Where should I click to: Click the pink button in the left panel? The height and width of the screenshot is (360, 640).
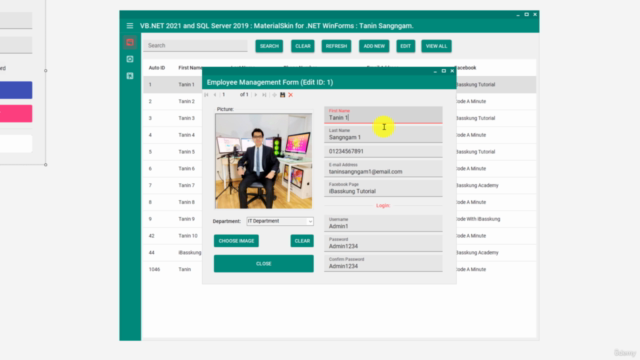click(16, 113)
